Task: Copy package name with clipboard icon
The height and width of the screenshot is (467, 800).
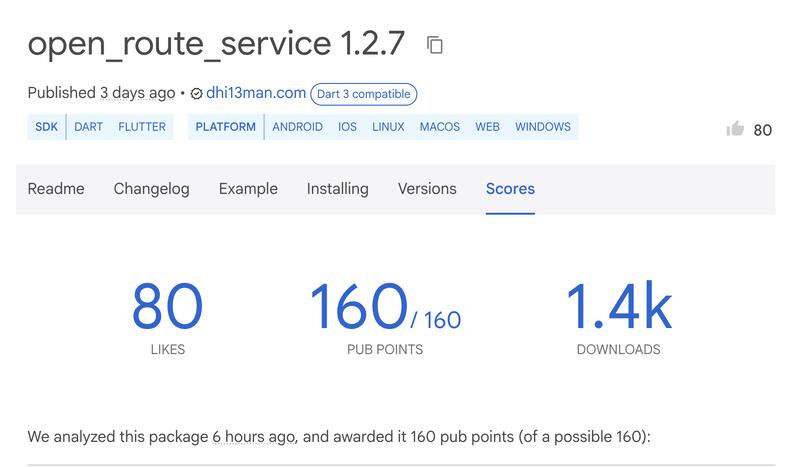Action: click(x=435, y=45)
